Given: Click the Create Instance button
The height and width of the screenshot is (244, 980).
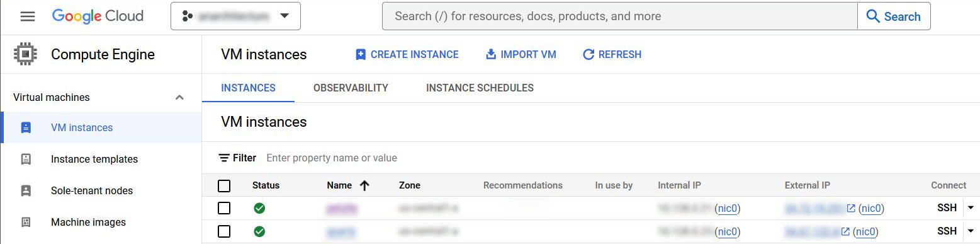Looking at the screenshot, I should click(407, 54).
